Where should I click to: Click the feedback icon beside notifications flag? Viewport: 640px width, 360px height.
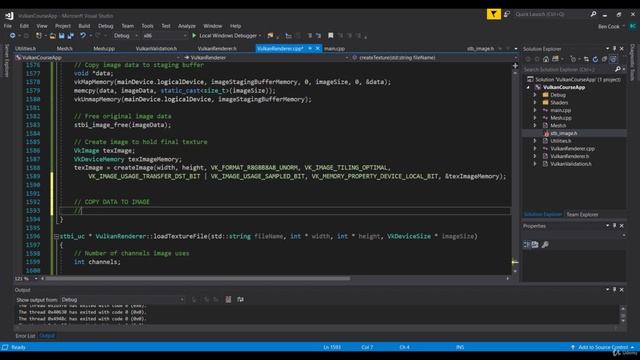pos(507,14)
